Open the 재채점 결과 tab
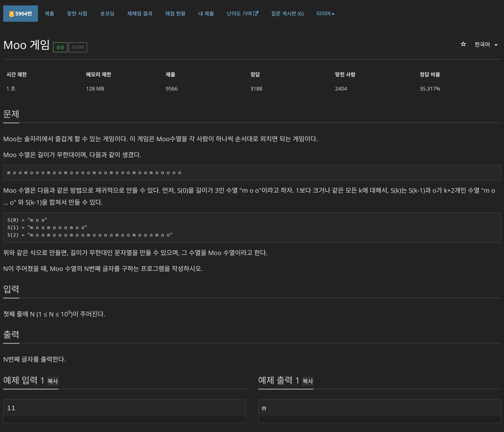Viewport: 504px width, 432px height. point(140,14)
